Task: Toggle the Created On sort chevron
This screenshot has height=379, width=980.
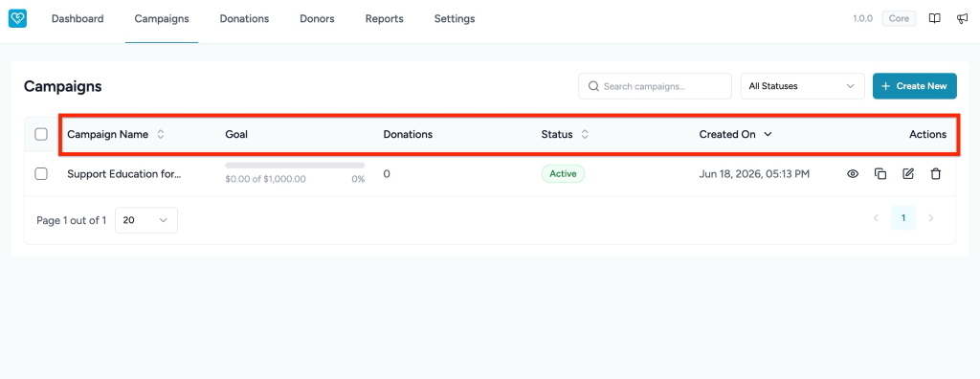Action: click(x=768, y=134)
